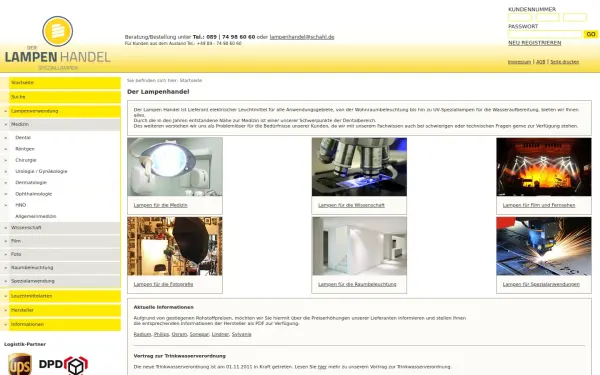
Task: Open the Impressum link
Action: 519,62
